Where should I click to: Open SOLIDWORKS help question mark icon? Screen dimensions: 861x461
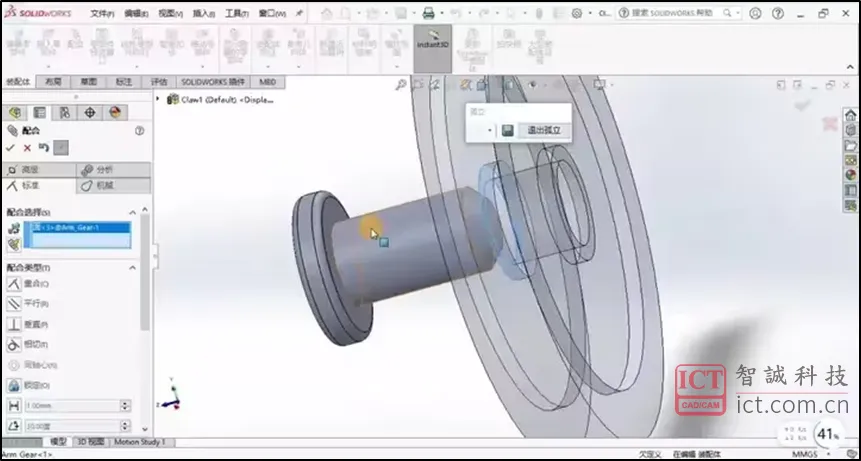[x=778, y=13]
